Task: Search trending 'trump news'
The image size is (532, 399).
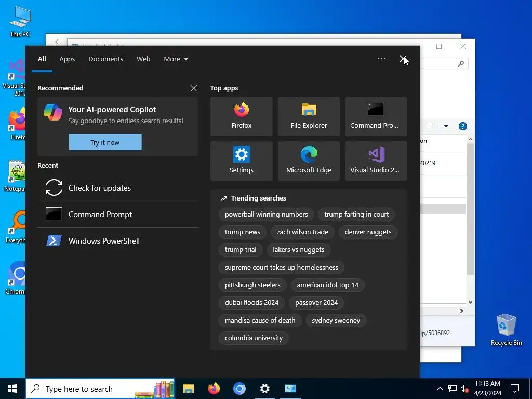Action: (242, 232)
